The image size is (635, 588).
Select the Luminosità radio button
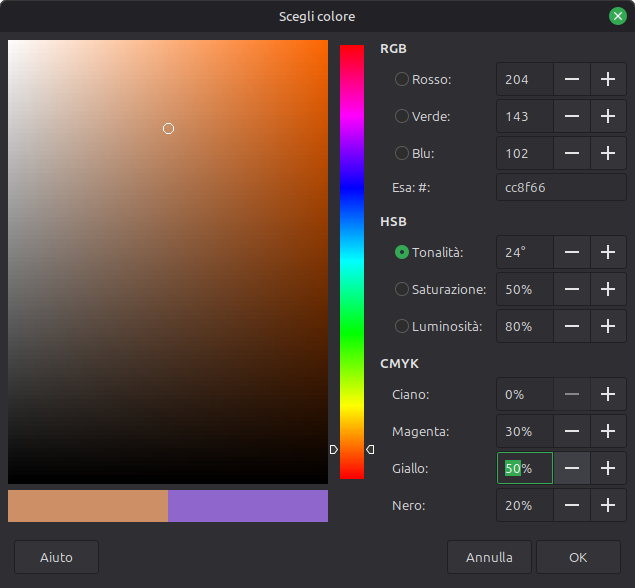[402, 326]
